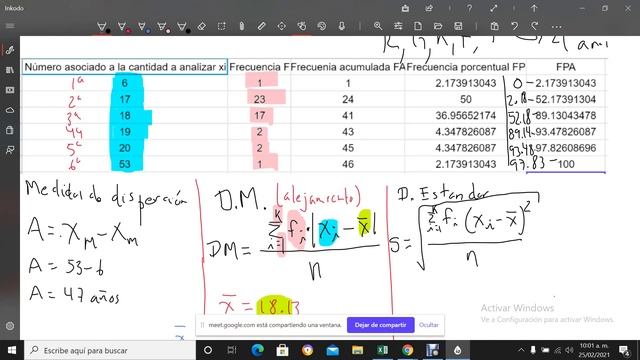Toggle the touch-writing hand tool
This screenshot has width=640, height=360.
(302, 27)
